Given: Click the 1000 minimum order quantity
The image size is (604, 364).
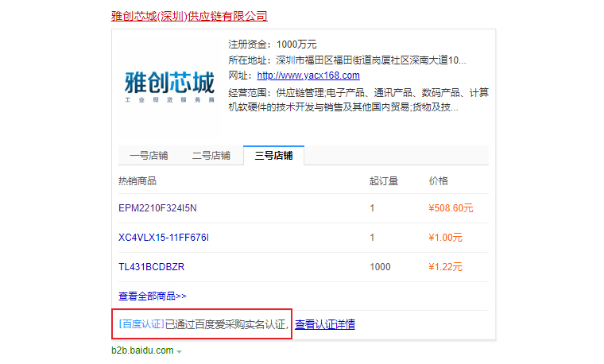Looking at the screenshot, I should [380, 266].
